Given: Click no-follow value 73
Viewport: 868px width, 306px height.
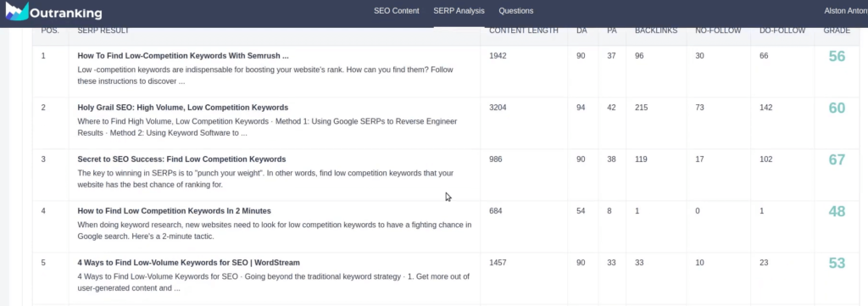Looking at the screenshot, I should [699, 108].
